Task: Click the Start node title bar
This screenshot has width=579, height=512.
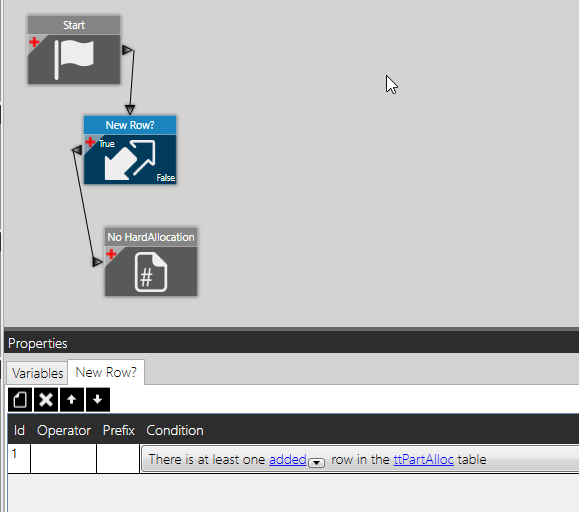Action: pos(74,25)
